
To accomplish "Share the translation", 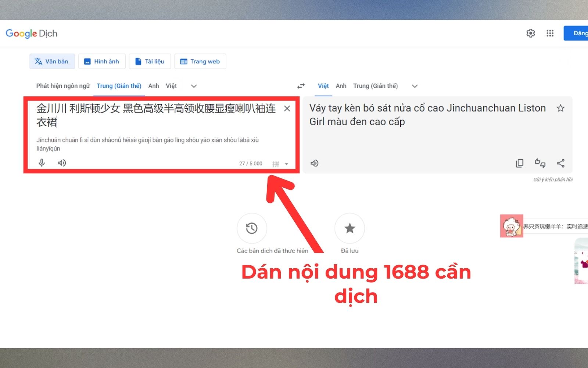I will 560,163.
